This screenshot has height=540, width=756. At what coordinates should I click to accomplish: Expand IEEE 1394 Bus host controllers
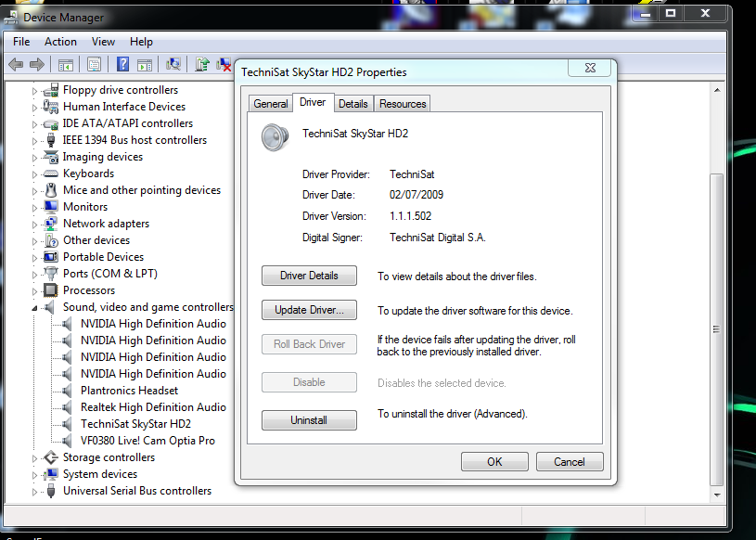tap(34, 141)
